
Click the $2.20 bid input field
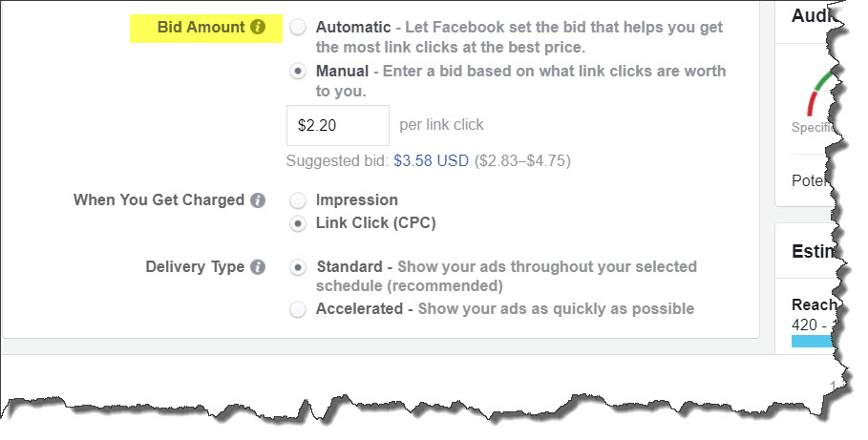coord(338,125)
